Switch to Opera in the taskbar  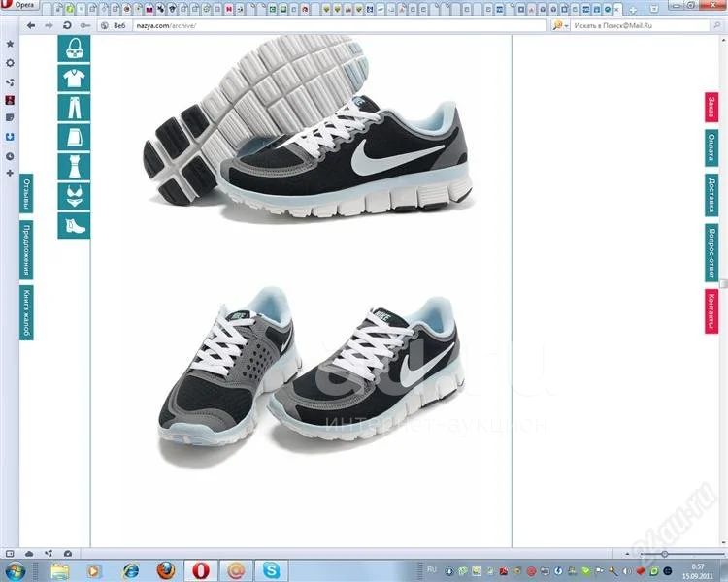(201, 571)
